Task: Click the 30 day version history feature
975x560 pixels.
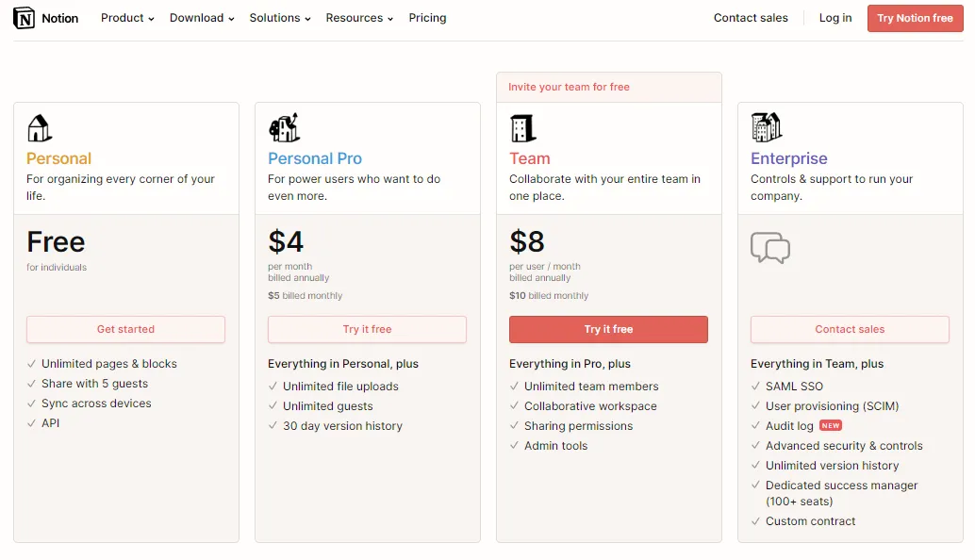Action: click(342, 426)
